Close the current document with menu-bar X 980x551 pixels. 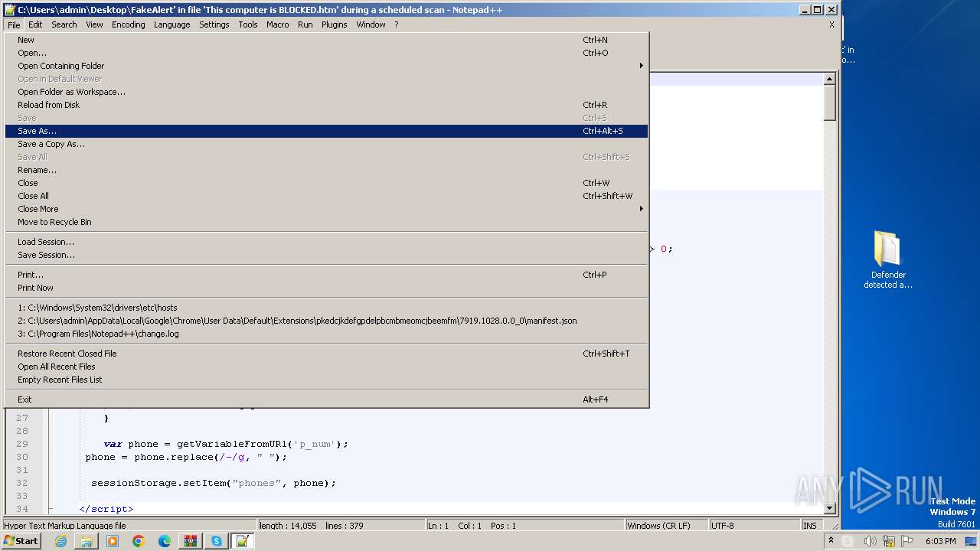[x=831, y=24]
